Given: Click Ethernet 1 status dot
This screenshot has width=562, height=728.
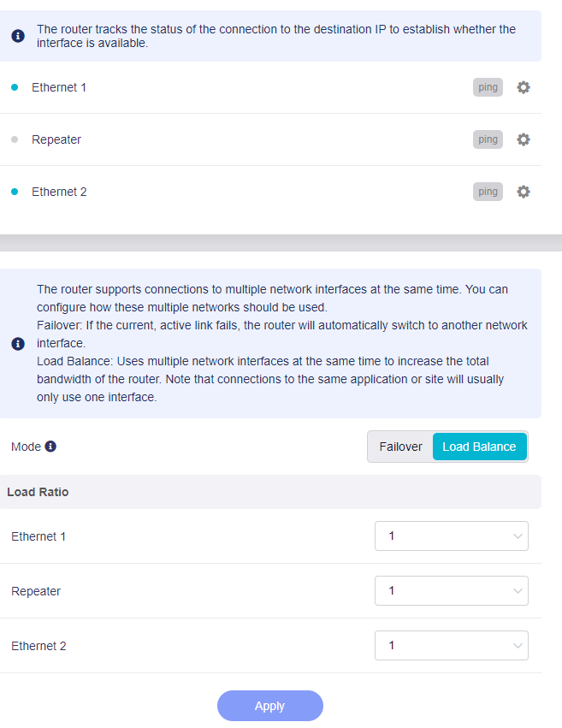Looking at the screenshot, I should pyautogui.click(x=15, y=87).
